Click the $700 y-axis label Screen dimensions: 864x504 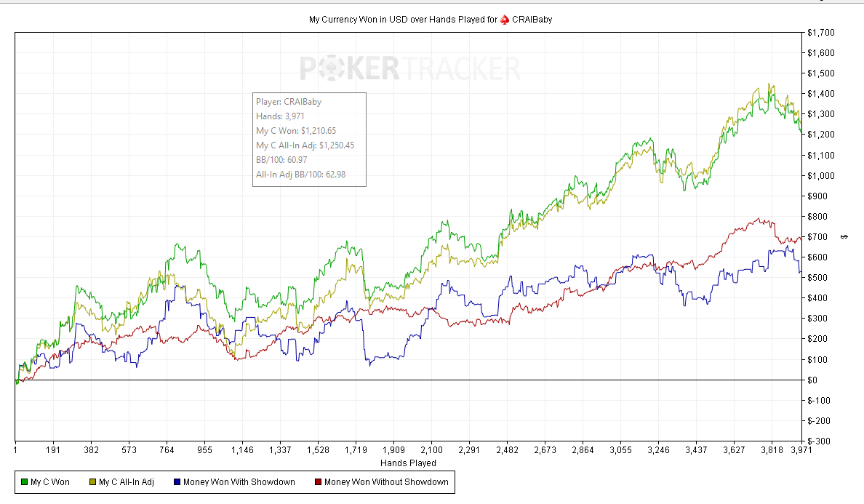click(817, 237)
